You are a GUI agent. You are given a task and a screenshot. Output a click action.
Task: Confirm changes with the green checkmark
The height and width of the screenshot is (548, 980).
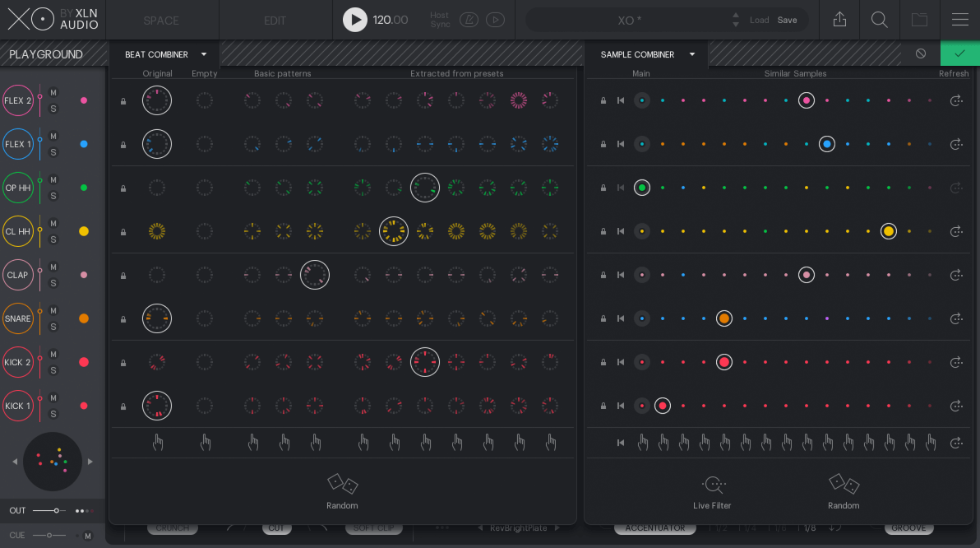pyautogui.click(x=959, y=53)
